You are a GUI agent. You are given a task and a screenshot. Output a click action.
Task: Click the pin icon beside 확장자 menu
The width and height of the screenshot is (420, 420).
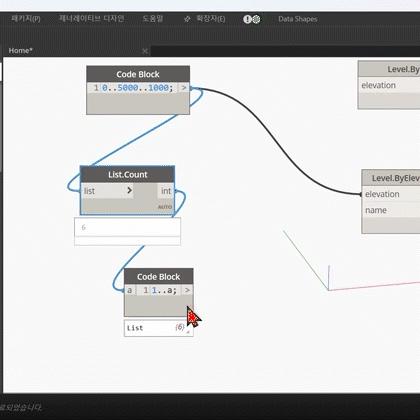(x=187, y=19)
